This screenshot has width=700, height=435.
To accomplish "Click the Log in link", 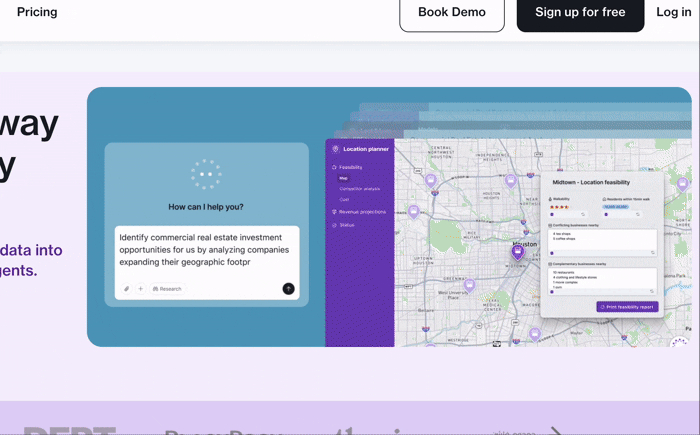I will coord(673,12).
